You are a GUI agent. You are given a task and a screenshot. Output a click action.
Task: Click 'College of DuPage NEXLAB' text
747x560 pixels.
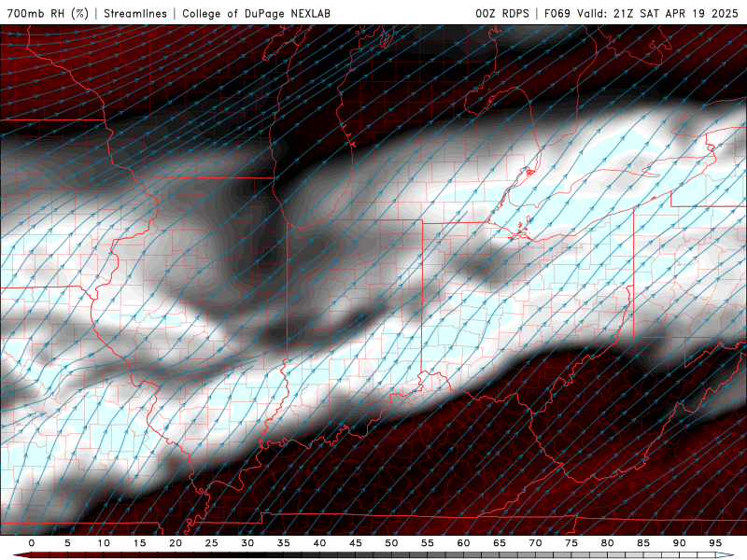tap(256, 13)
